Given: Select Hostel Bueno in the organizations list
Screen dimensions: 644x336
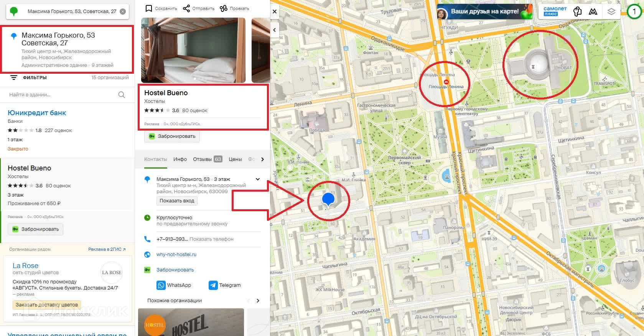Looking at the screenshot, I should click(x=30, y=168).
